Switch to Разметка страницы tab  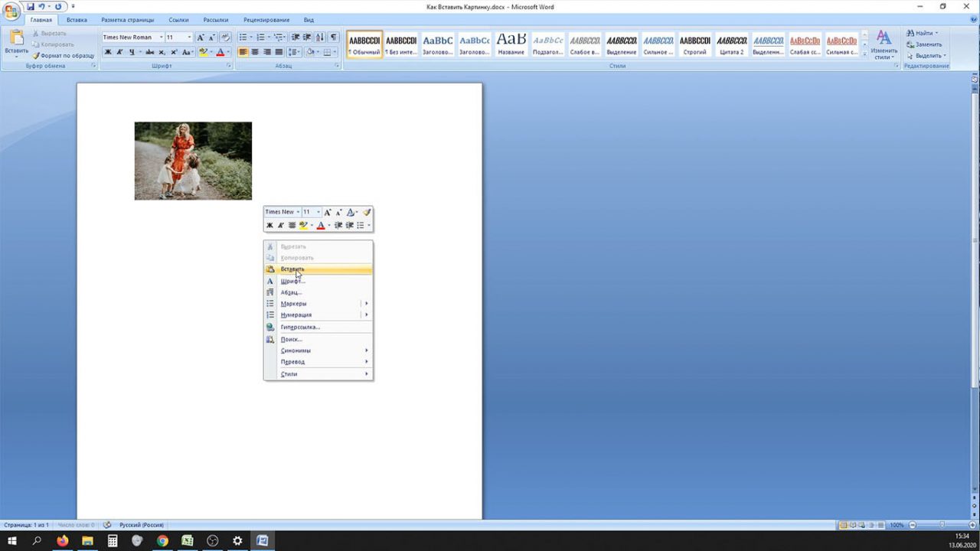click(x=128, y=20)
